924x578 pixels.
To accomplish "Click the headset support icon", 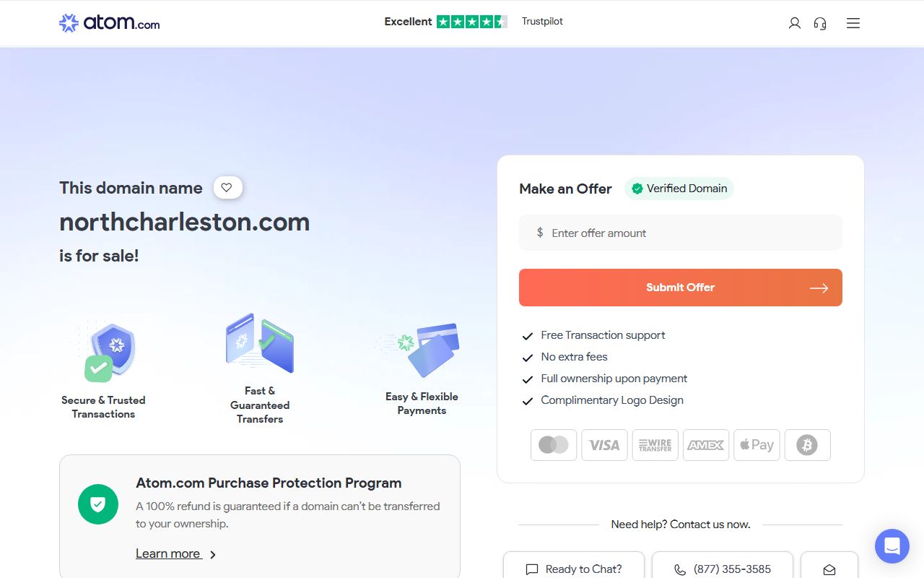I will click(820, 23).
